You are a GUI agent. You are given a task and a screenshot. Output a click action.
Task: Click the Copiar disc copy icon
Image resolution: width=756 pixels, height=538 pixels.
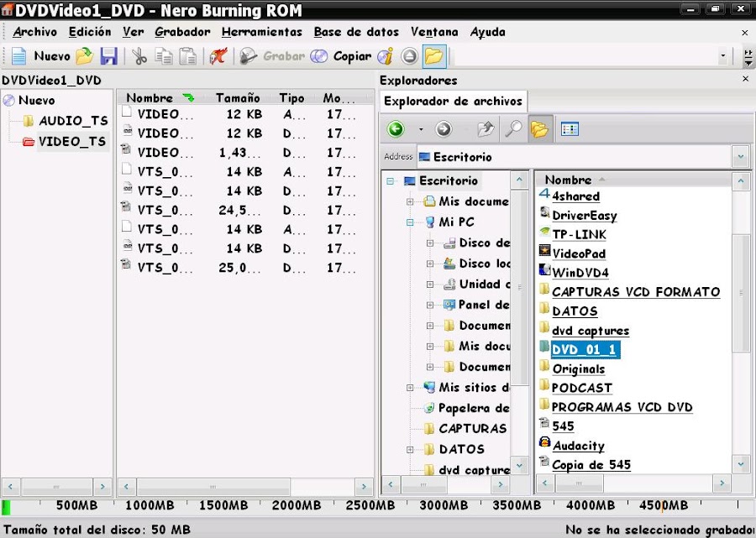pyautogui.click(x=318, y=56)
